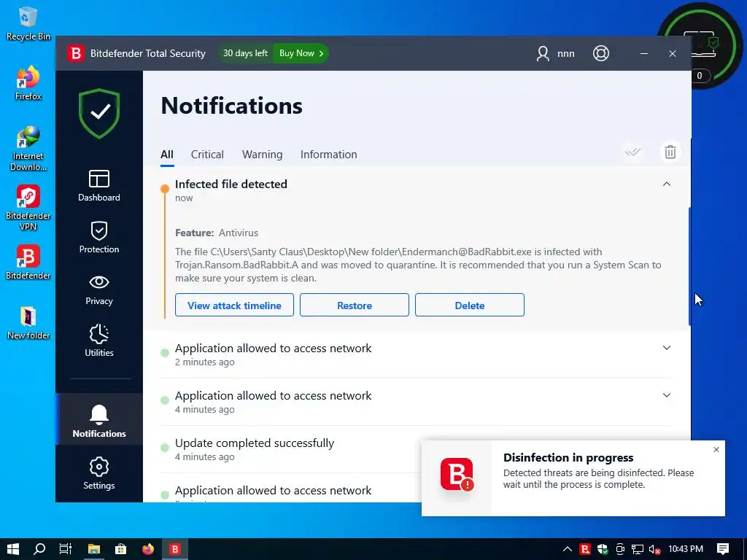Image resolution: width=747 pixels, height=560 pixels.
Task: Open the Dashboard section in sidebar
Action: click(99, 186)
